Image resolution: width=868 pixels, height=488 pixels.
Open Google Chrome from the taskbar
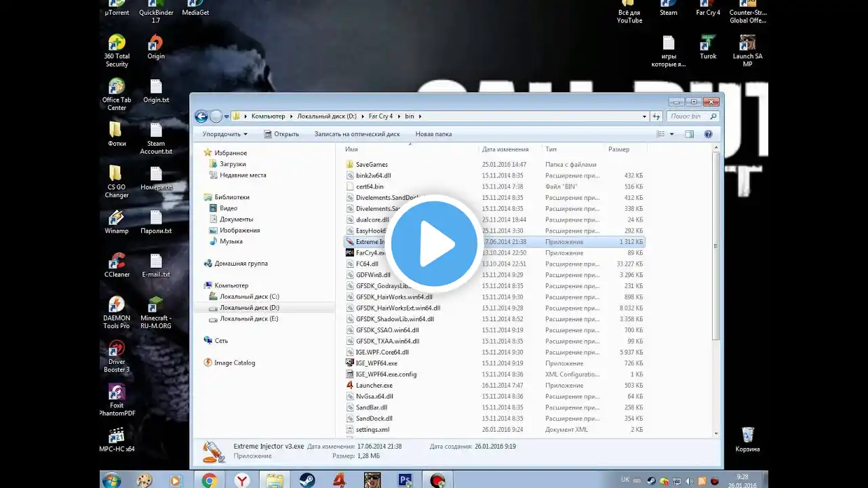click(209, 480)
